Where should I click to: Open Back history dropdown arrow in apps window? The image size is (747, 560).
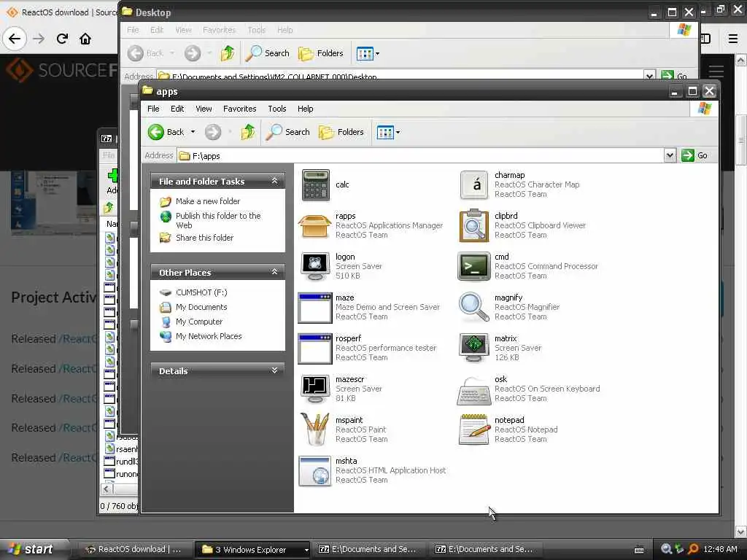(x=193, y=132)
